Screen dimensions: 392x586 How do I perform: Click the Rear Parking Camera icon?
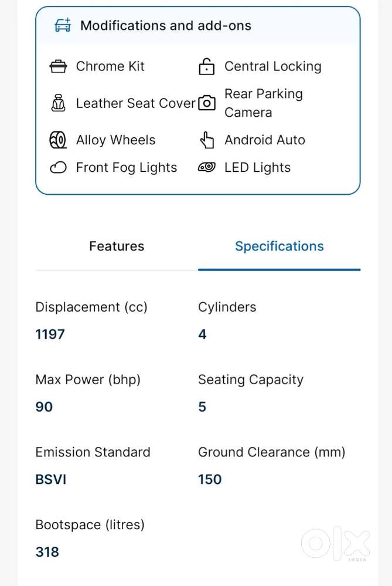(x=207, y=103)
